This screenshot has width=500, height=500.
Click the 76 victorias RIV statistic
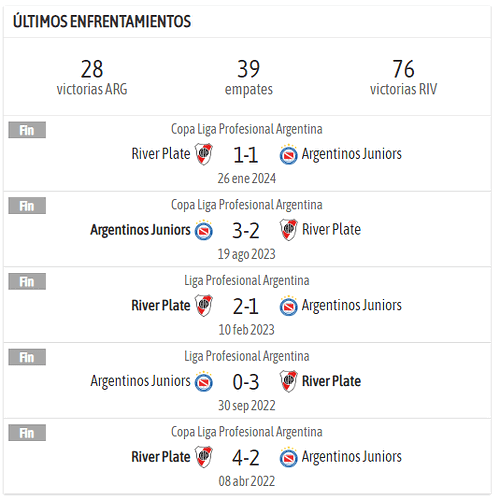[403, 77]
